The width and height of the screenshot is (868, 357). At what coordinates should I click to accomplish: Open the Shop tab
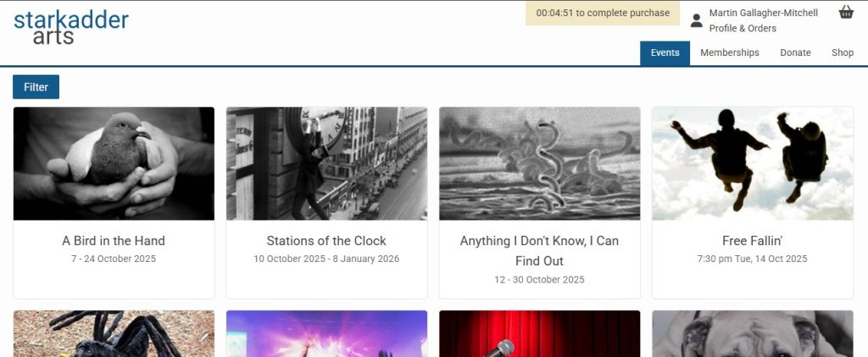pos(843,53)
